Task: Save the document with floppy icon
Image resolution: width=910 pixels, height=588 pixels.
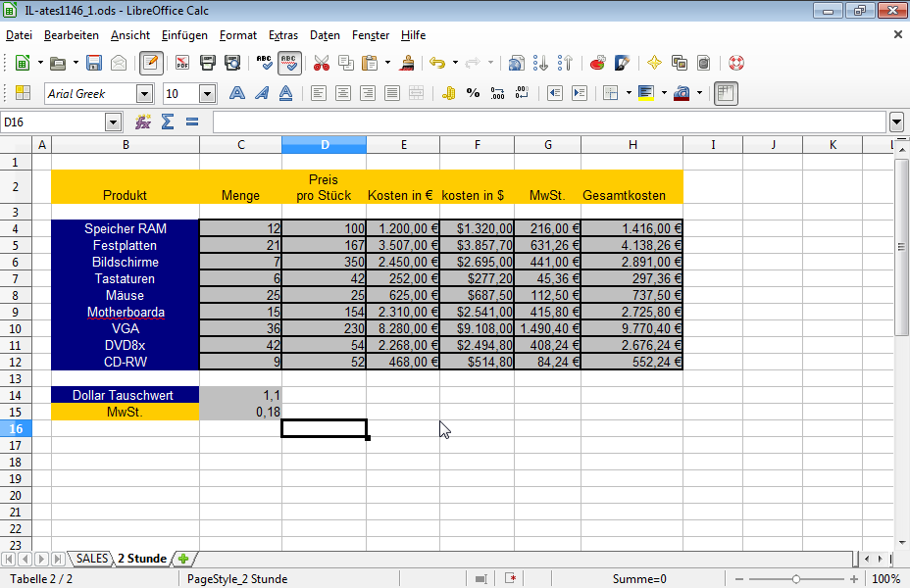Action: point(94,63)
